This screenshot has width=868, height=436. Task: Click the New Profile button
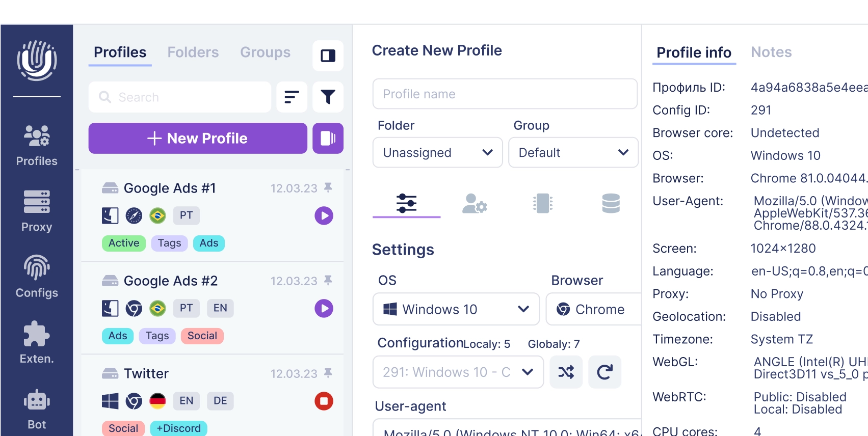198,138
